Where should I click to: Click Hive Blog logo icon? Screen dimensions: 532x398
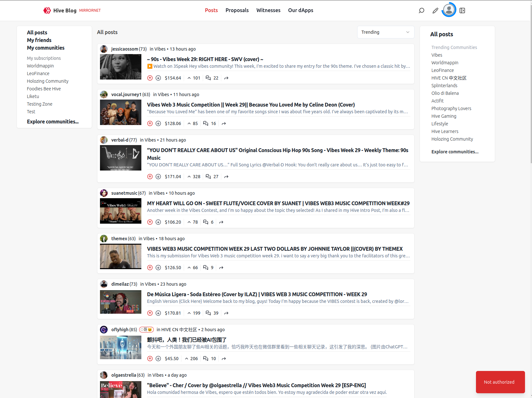(x=47, y=10)
